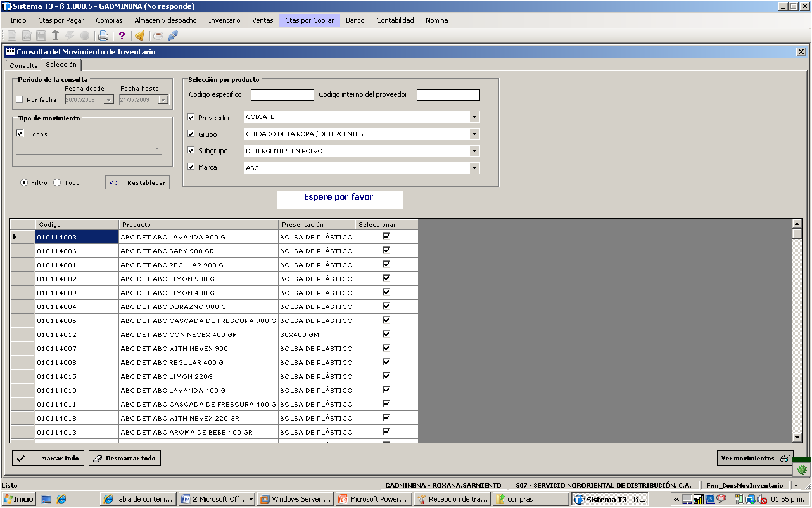The image size is (812, 508).
Task: Click the lightning bolt toolbar icon
Action: (70, 35)
